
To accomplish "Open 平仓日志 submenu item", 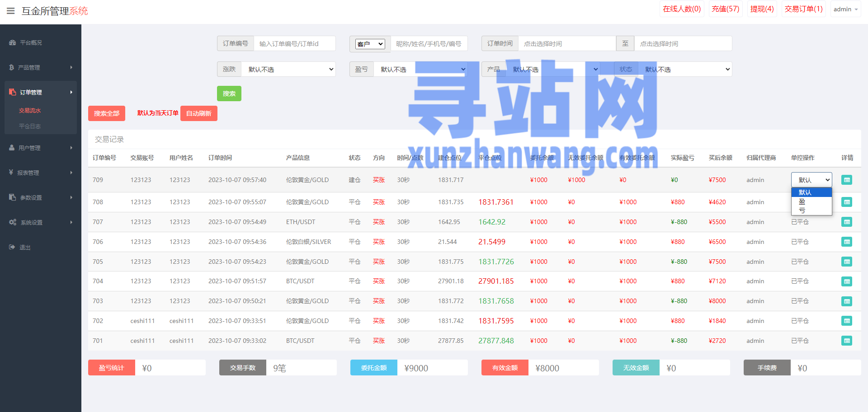I will tap(30, 126).
